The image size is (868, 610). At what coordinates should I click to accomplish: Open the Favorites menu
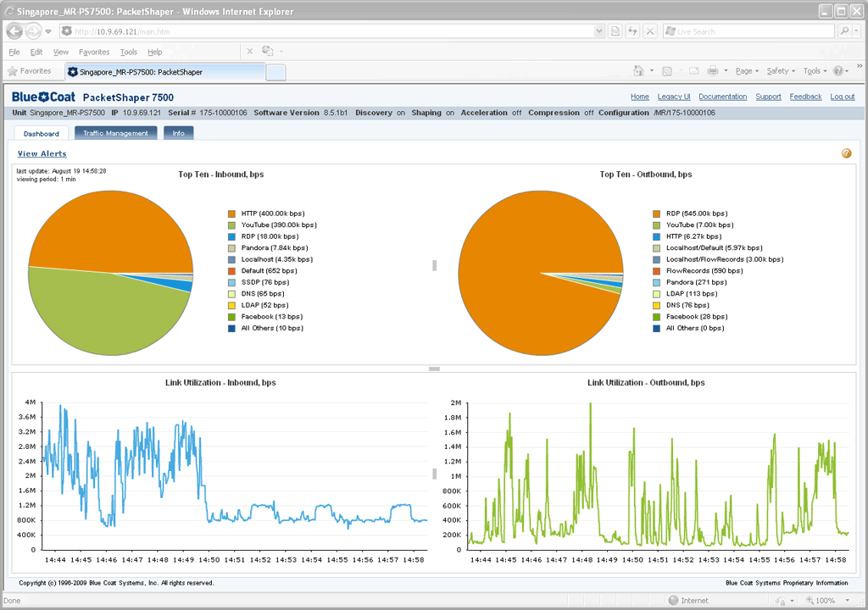(94, 52)
